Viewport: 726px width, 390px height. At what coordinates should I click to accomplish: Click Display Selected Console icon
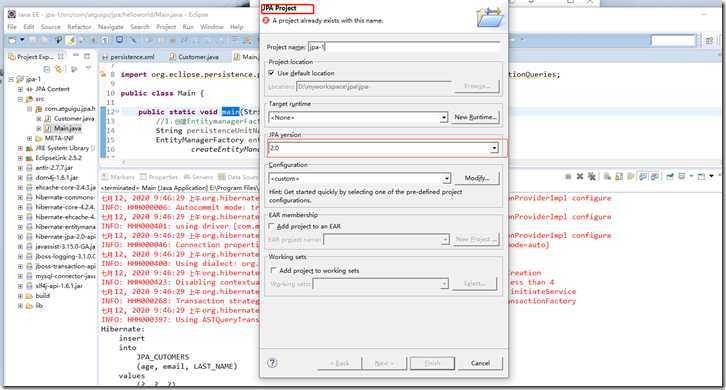coord(682,176)
